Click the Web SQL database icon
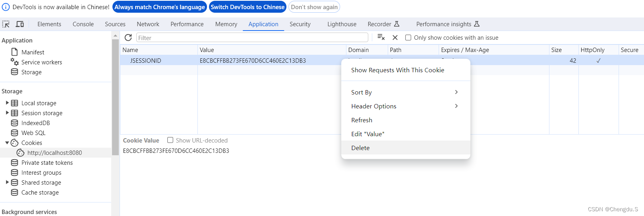Screen dimensions: 644x216 [15, 133]
